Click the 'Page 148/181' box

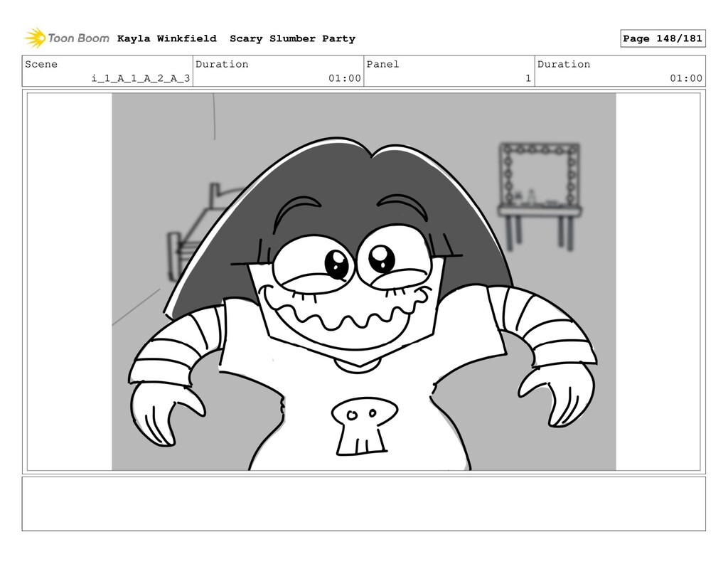click(663, 38)
